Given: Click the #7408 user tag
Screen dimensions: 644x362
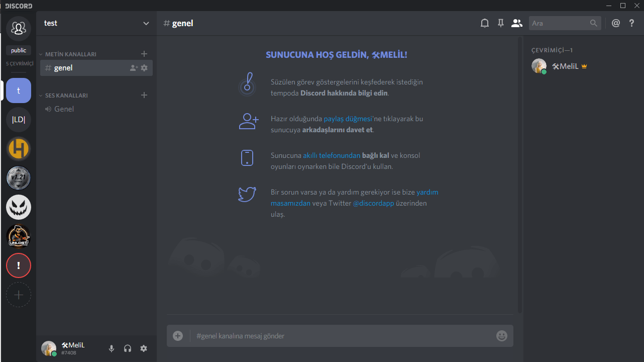Looking at the screenshot, I should [69, 353].
